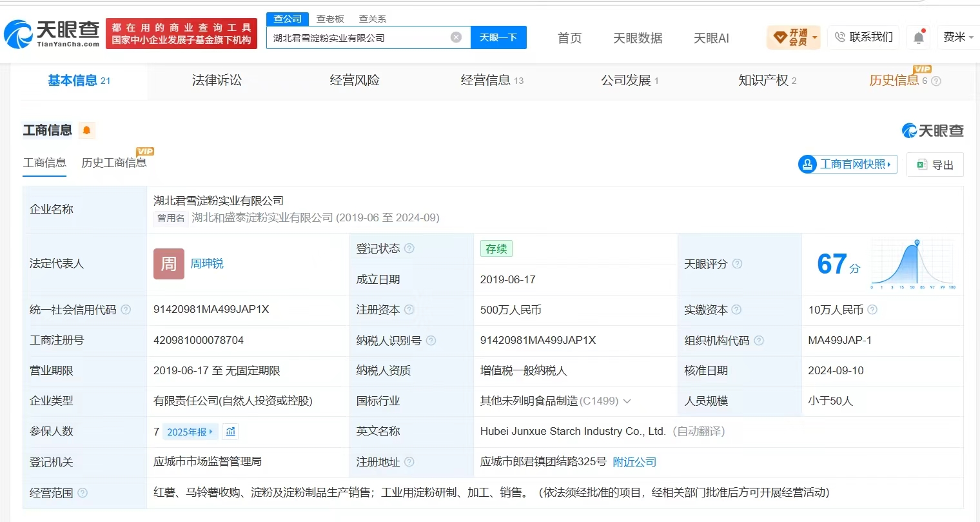Go to 首页 in top navigation
Screen dimensions: 980x522
(x=569, y=38)
